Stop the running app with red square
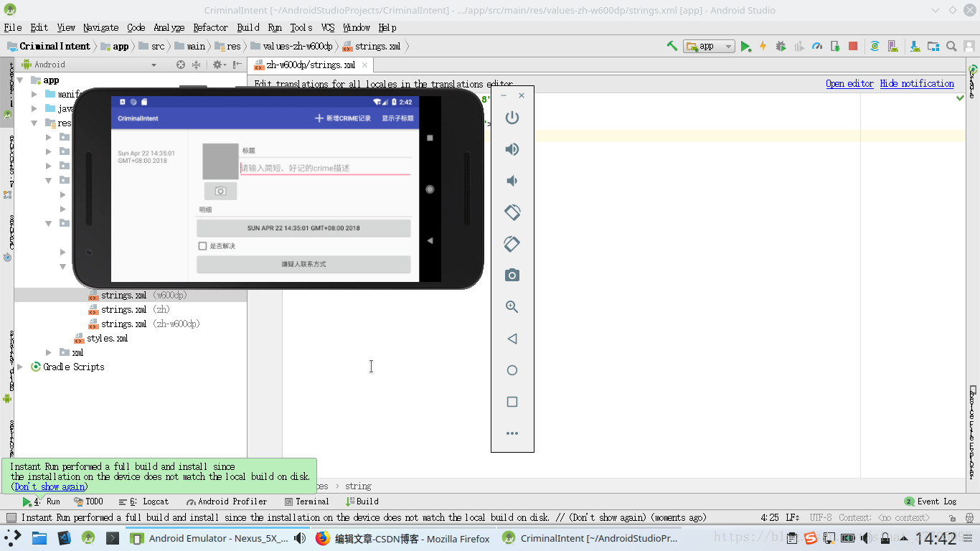The image size is (980, 551). click(853, 46)
